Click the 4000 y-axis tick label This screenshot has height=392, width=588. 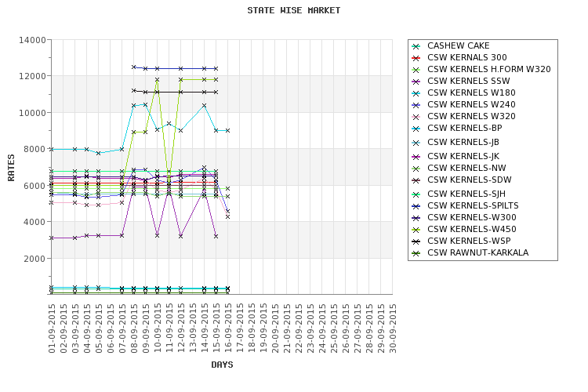34,222
